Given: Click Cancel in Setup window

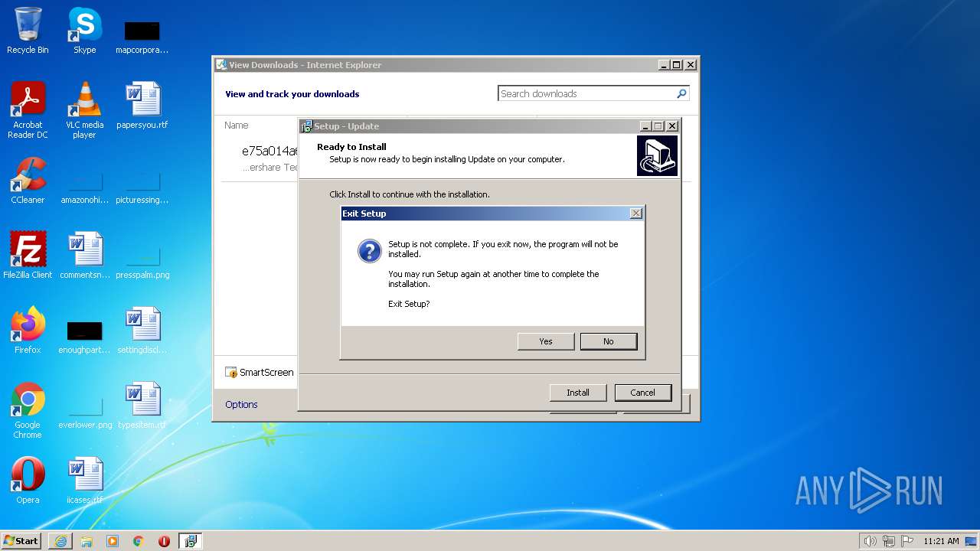Looking at the screenshot, I should [643, 393].
